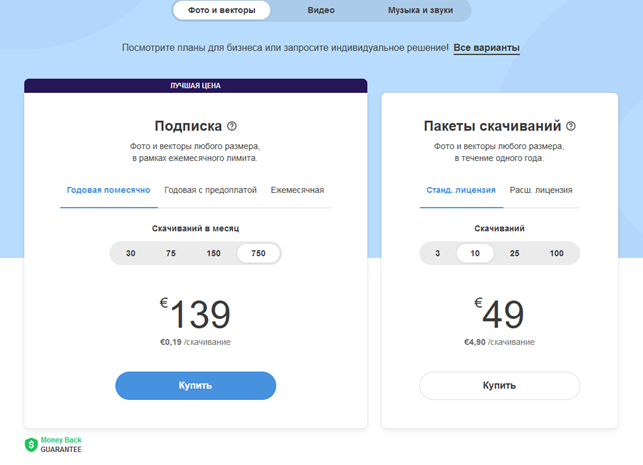Select Фото и векторы tab
This screenshot has width=643, height=465.
tap(221, 11)
